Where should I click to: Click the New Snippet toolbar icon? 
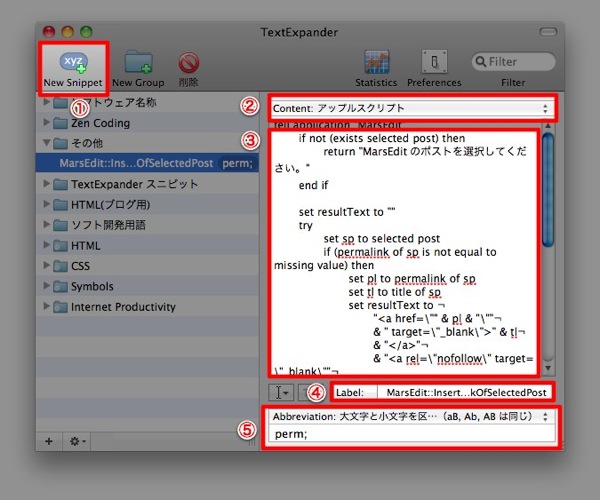73,63
